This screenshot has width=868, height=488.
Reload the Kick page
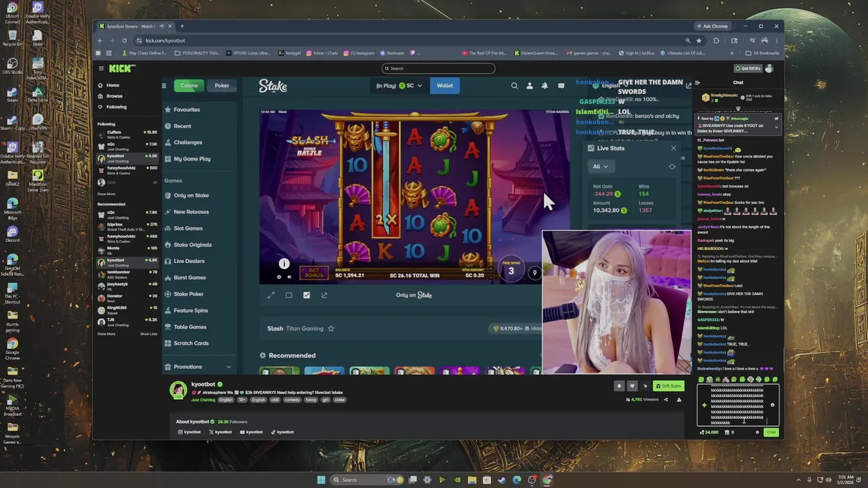point(124,41)
